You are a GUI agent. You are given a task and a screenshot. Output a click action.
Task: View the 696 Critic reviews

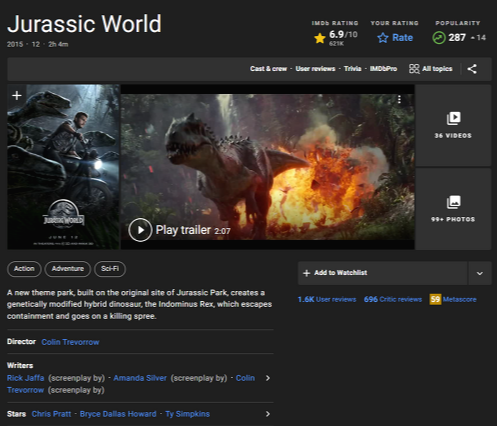point(393,299)
